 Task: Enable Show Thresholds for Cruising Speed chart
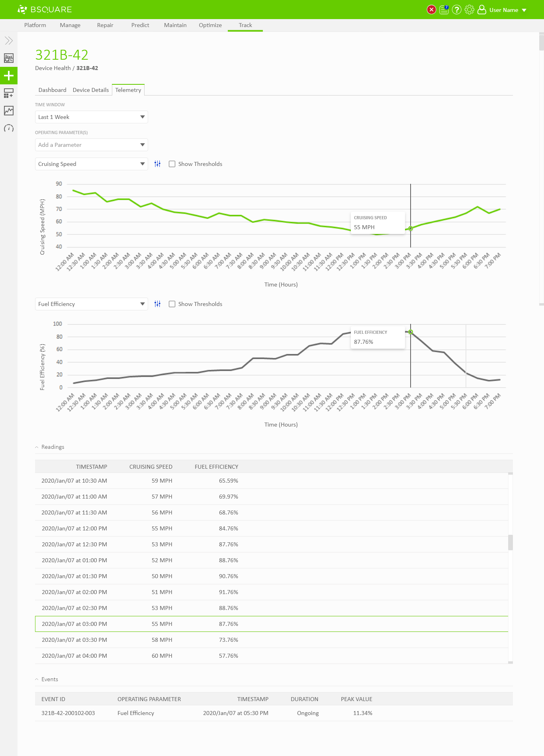(x=172, y=164)
